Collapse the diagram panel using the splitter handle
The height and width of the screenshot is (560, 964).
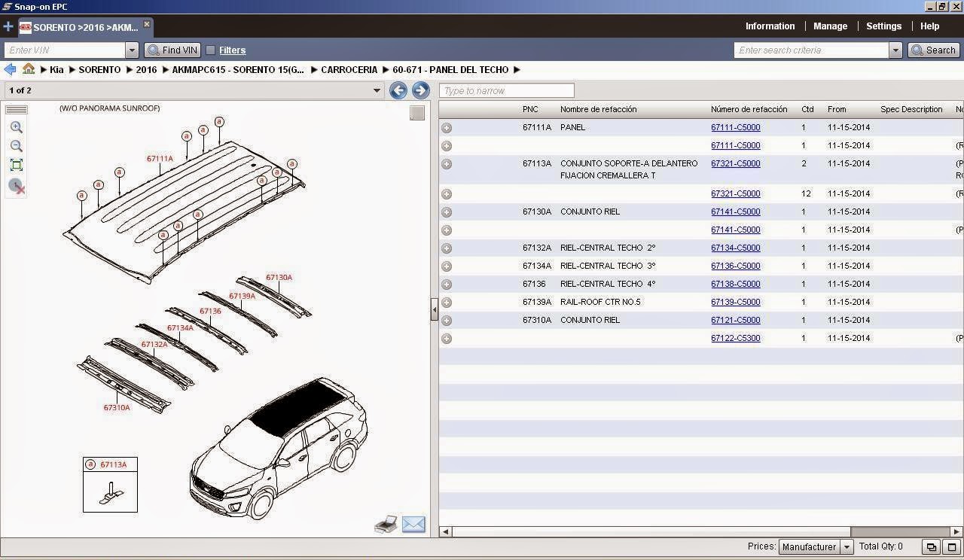point(435,309)
